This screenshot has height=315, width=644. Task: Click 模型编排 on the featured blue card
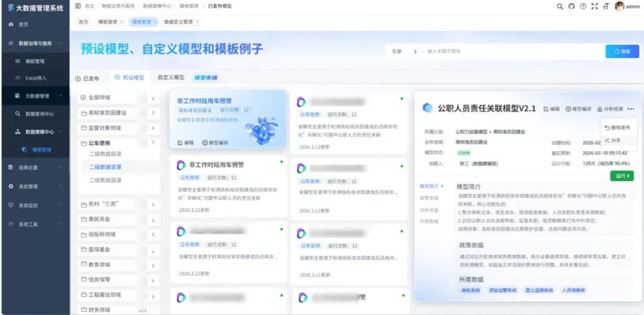coord(215,143)
